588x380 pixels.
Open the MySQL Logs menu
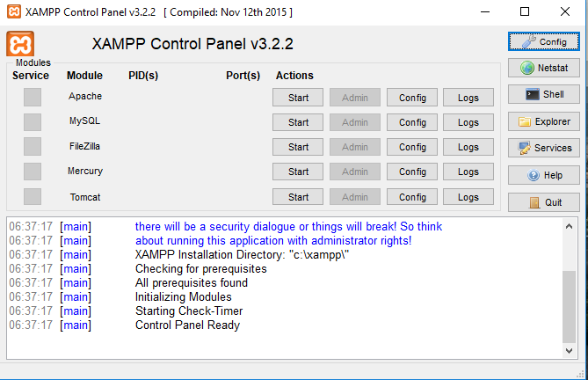click(x=468, y=122)
